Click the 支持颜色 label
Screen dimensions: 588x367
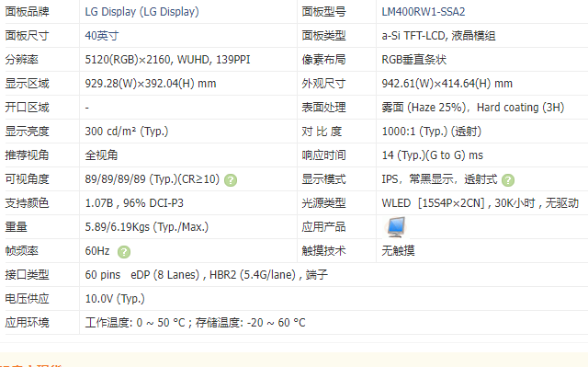27,203
